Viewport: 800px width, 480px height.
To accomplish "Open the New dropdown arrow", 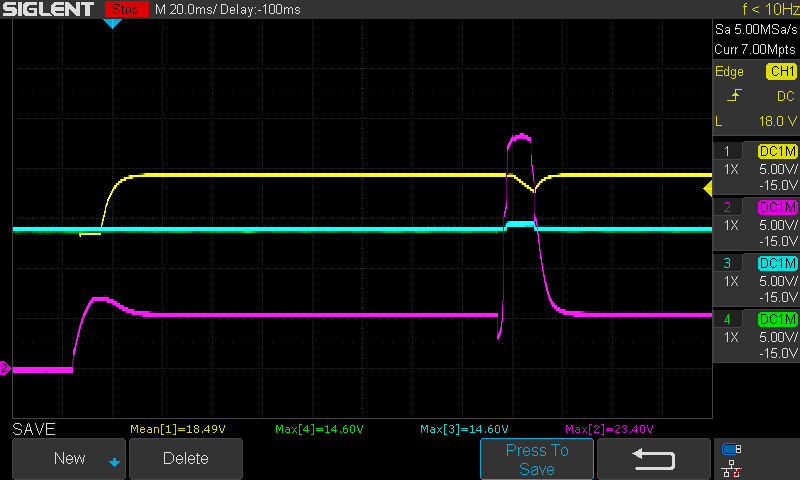I will coord(114,462).
